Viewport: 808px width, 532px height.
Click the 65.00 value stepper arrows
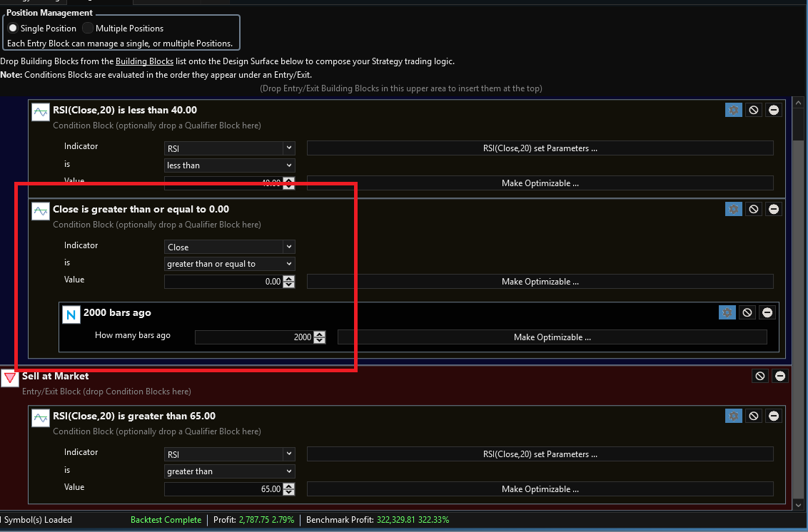click(x=288, y=489)
